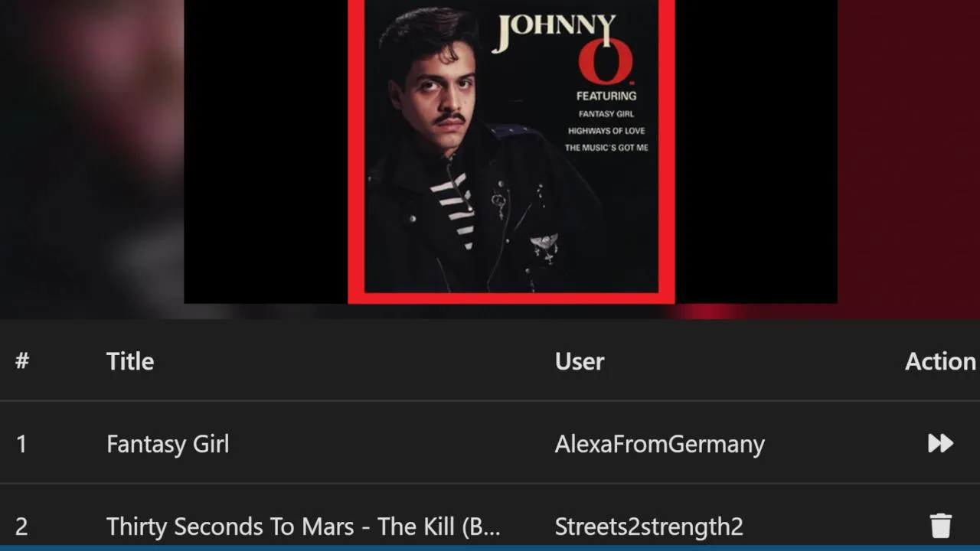Click the # column header
This screenshot has width=980, height=551.
[x=22, y=361]
